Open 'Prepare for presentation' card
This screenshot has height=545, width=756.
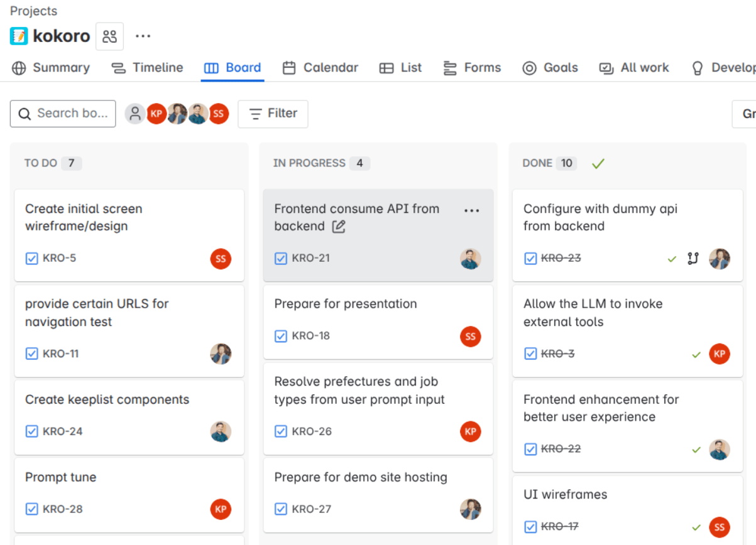pos(378,321)
